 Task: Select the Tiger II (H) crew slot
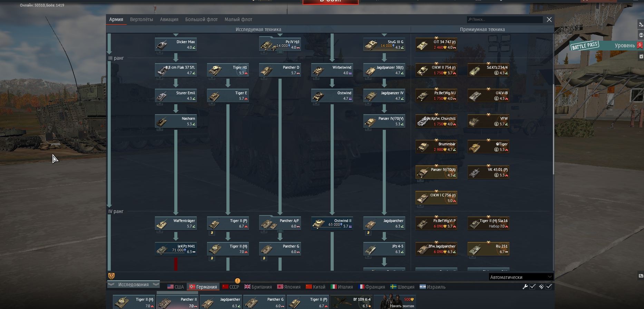tap(134, 302)
